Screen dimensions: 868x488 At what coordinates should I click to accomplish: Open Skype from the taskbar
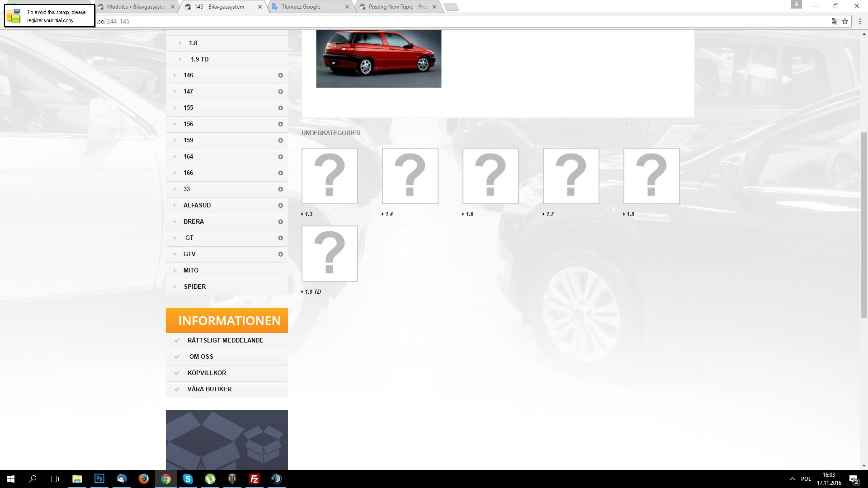[x=188, y=479]
